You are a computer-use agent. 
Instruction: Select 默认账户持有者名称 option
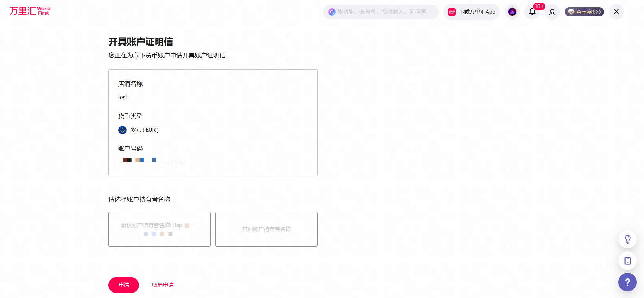159,229
